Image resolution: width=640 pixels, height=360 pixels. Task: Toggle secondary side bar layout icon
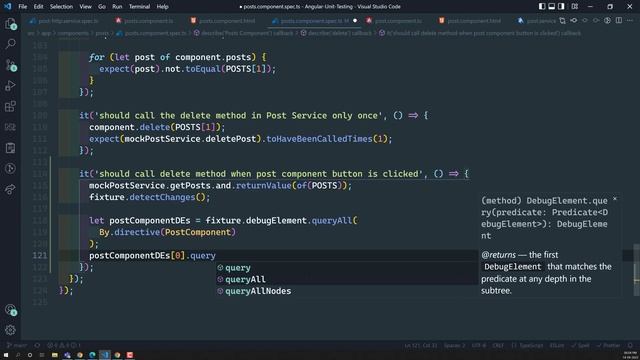[x=561, y=7]
